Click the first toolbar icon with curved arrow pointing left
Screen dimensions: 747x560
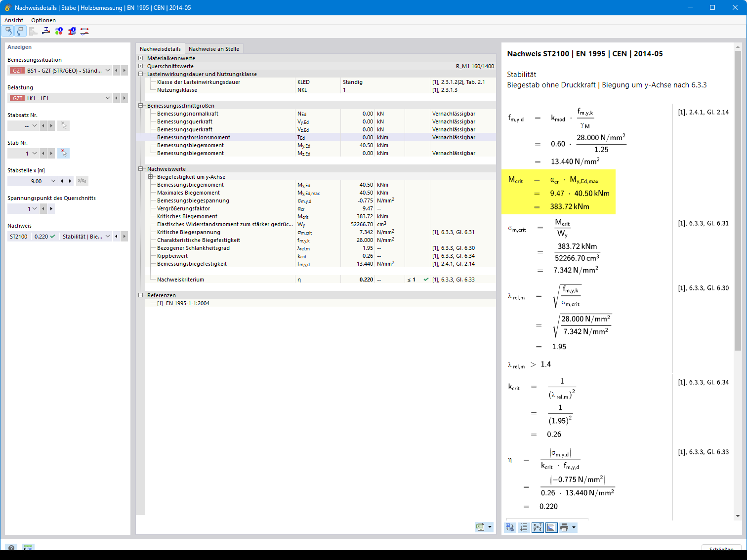[x=8, y=31]
